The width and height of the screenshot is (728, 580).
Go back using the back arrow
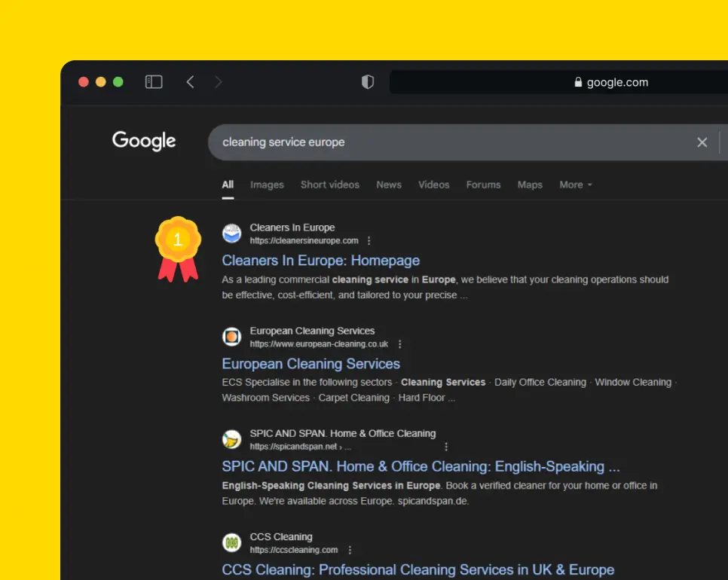coord(190,82)
